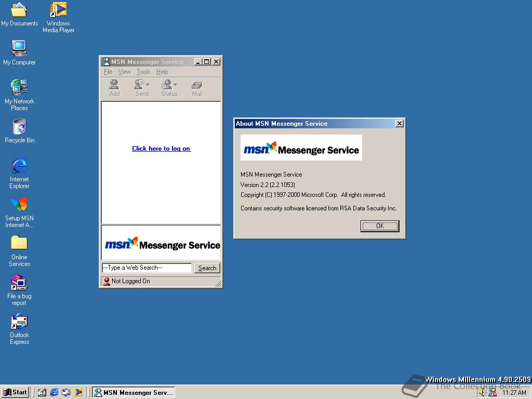Select the My Computer desktop icon
Viewport: 532px width, 399px height.
[x=19, y=52]
